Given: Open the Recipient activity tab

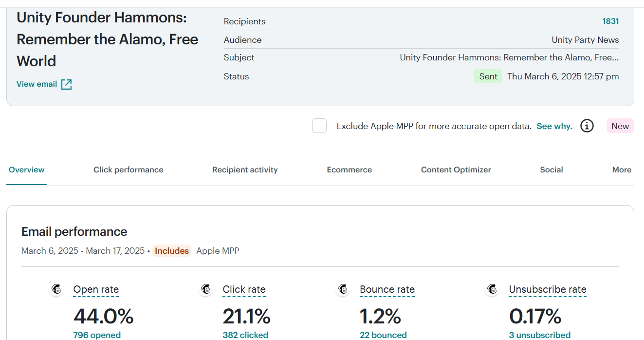Looking at the screenshot, I should [x=245, y=170].
